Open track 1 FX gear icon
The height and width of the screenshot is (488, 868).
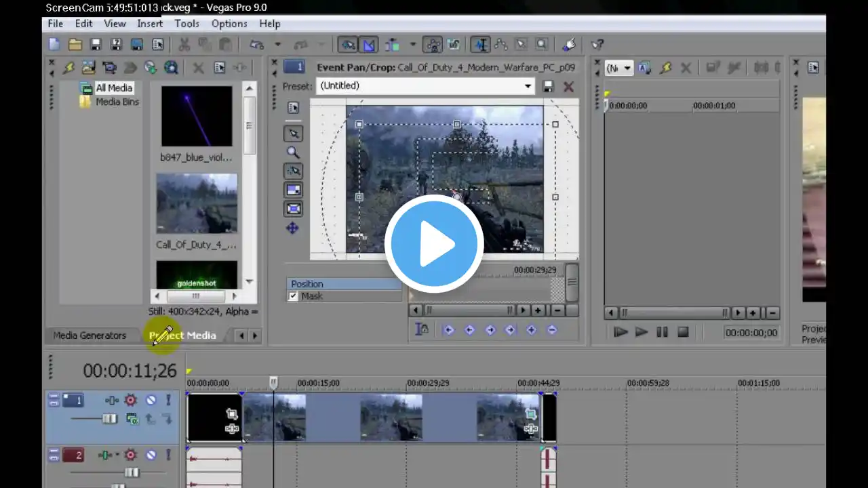(x=130, y=401)
